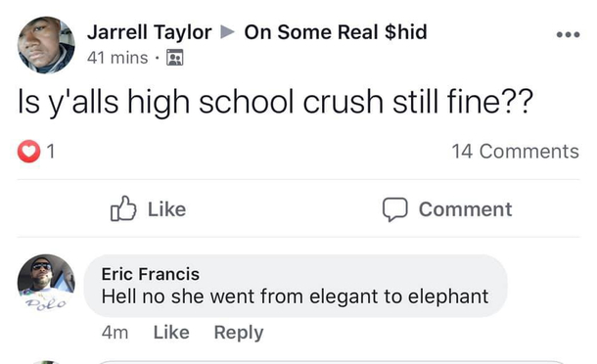View the 14 Comments list
Screen dimensions: 597x364
(516, 151)
